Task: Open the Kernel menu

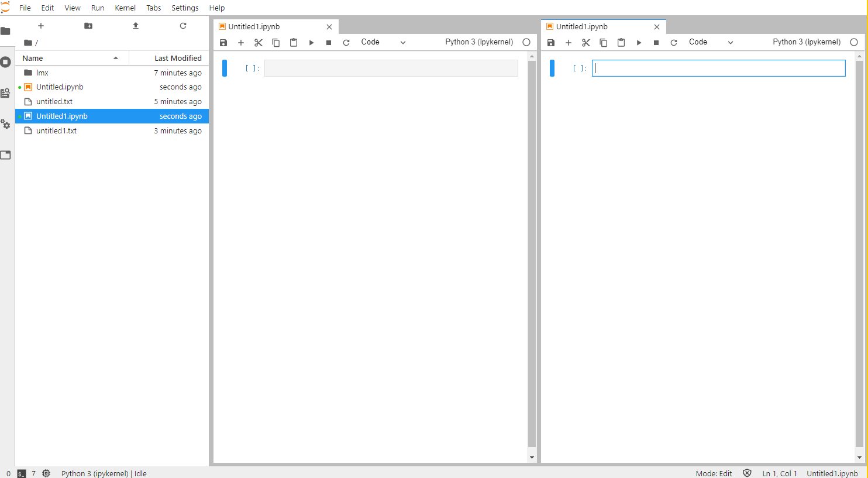Action: [125, 8]
